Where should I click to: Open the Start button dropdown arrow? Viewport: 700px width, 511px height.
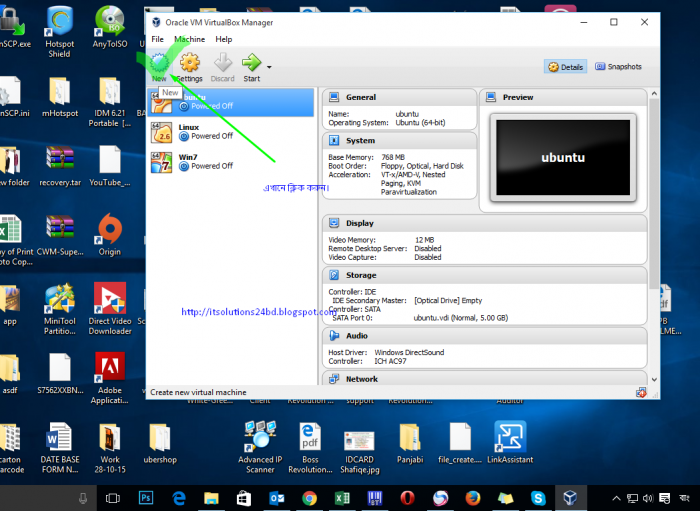pos(269,67)
